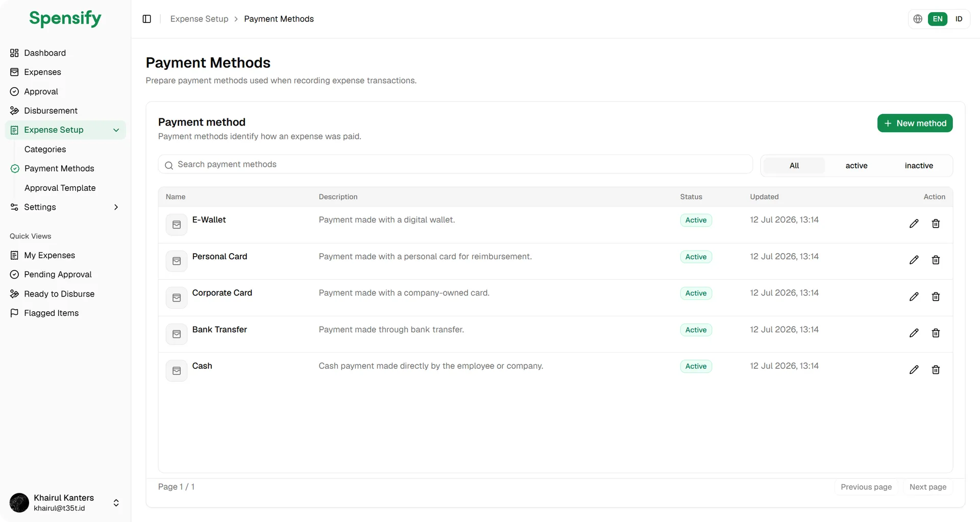Click the Bank Transfer row card icon
The image size is (980, 522).
[177, 334]
